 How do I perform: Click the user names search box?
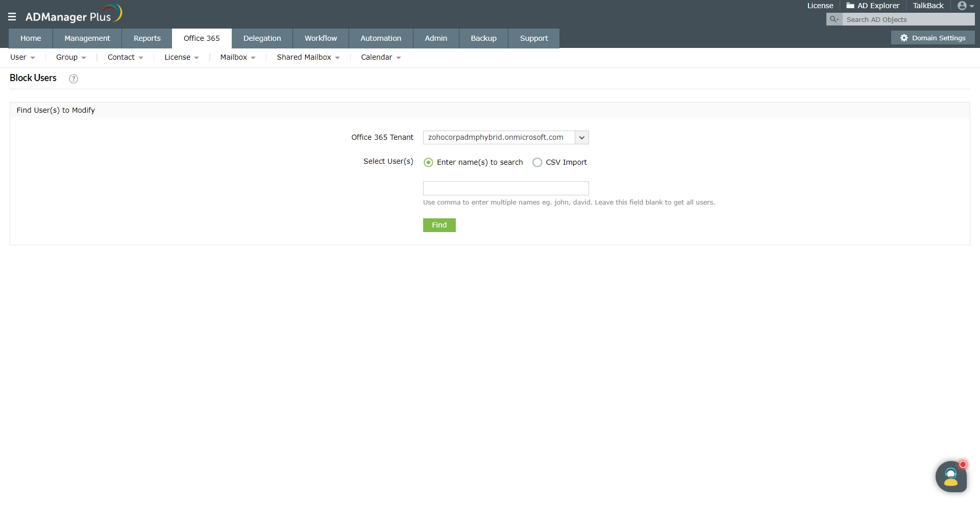click(506, 188)
